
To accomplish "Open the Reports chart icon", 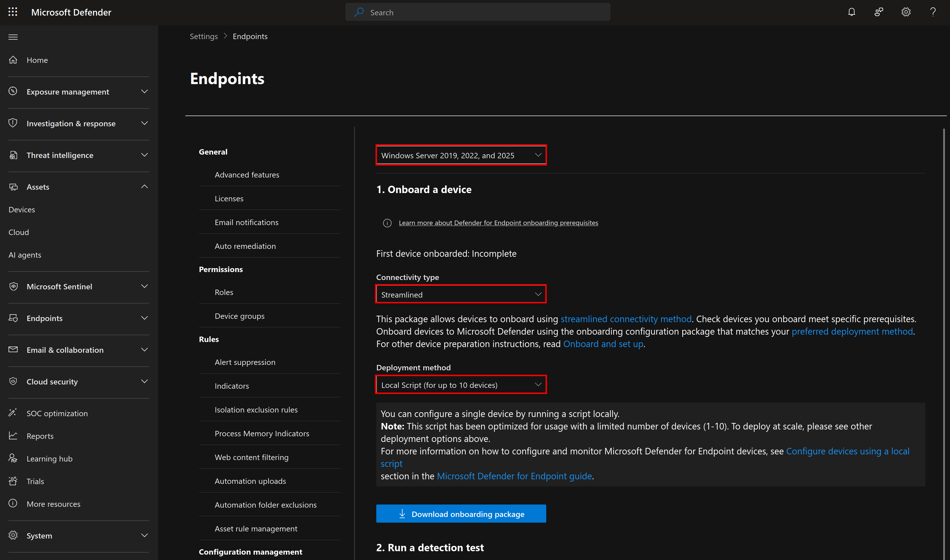I will point(13,436).
